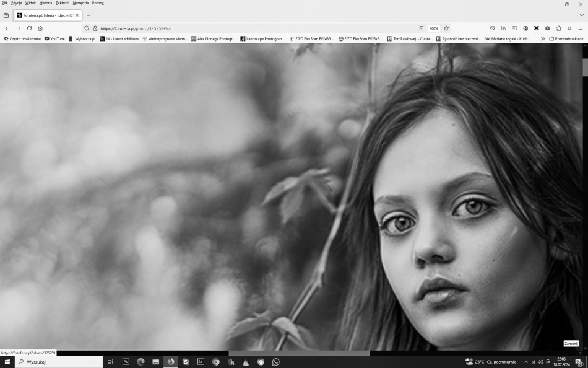The width and height of the screenshot is (588, 368).
Task: Bookmark this page with the star icon
Action: click(446, 28)
